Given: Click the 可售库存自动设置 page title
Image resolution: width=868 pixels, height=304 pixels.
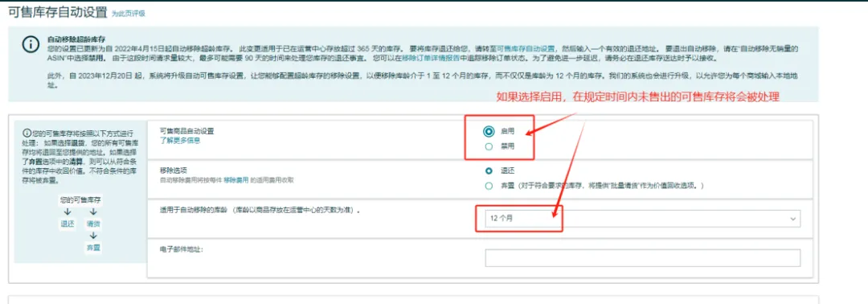Looking at the screenshot, I should pyautogui.click(x=57, y=12).
